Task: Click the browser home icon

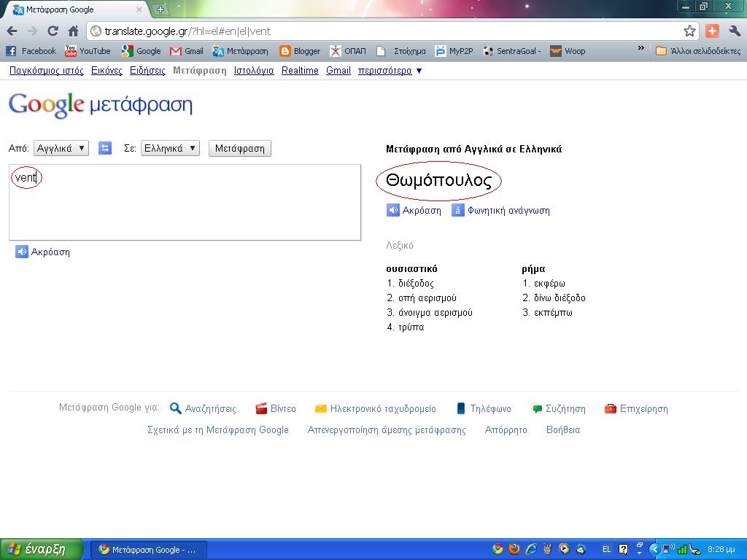Action: coord(71,31)
